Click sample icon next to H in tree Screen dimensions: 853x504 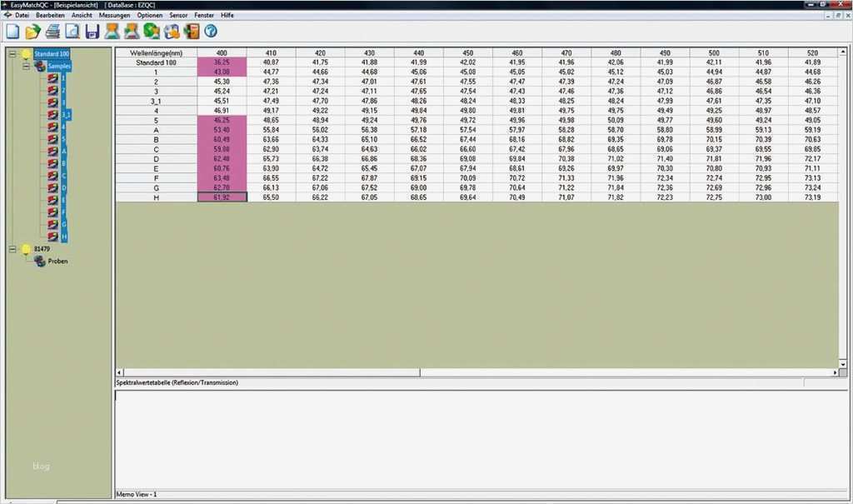(x=52, y=237)
